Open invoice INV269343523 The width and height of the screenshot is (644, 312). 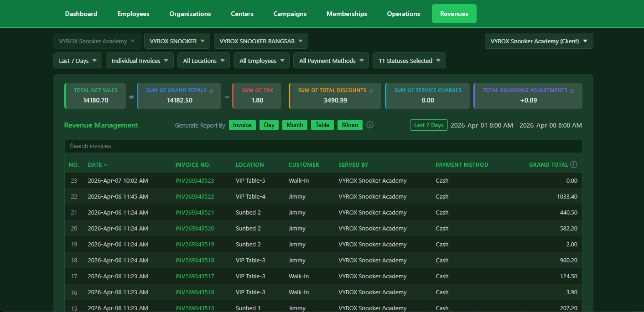[195, 180]
